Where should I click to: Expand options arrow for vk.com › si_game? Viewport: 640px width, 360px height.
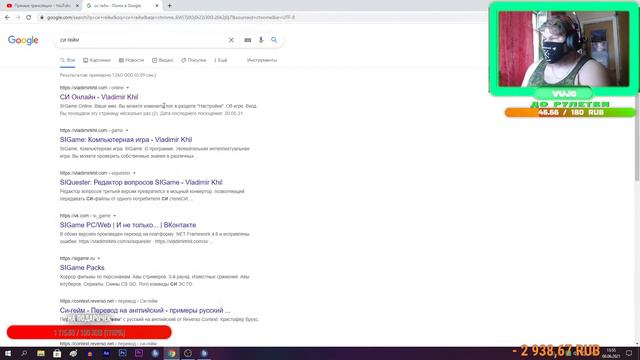[x=115, y=216]
